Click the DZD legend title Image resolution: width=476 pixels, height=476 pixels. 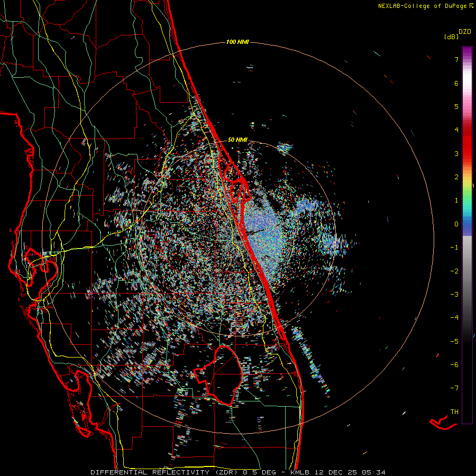(x=465, y=32)
